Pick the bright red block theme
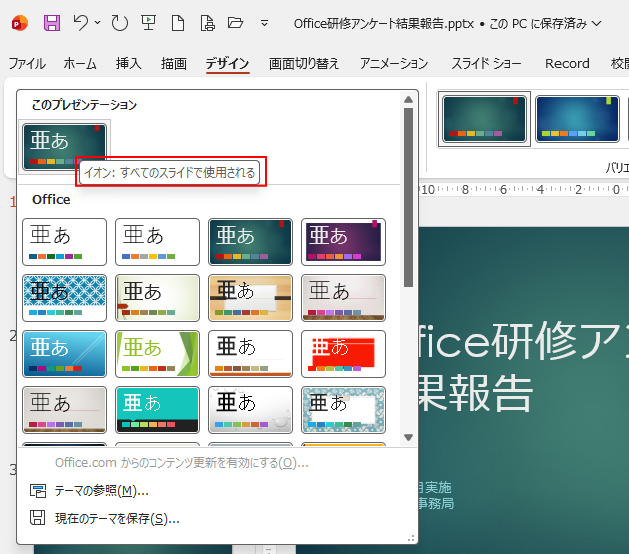The width and height of the screenshot is (629, 554). pyautogui.click(x=343, y=354)
